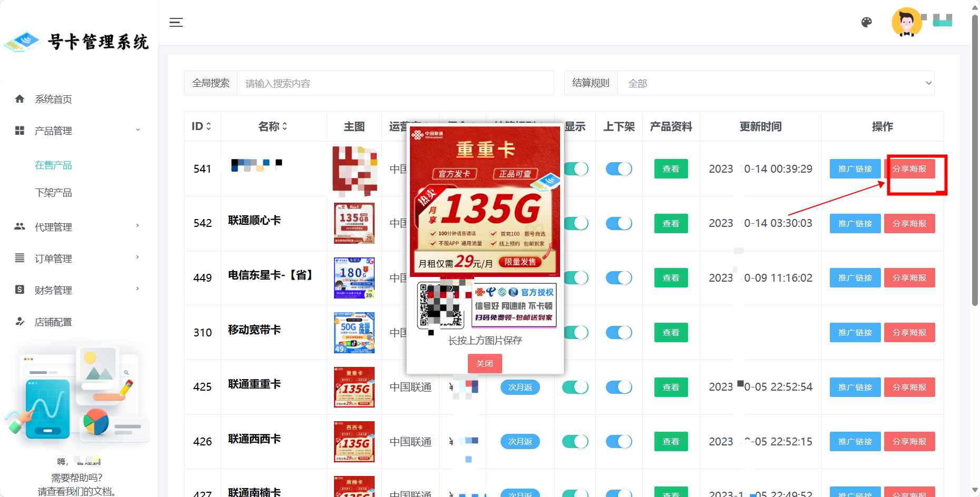
Task: Click the grid icon beside 产品管理
Action: pos(20,131)
